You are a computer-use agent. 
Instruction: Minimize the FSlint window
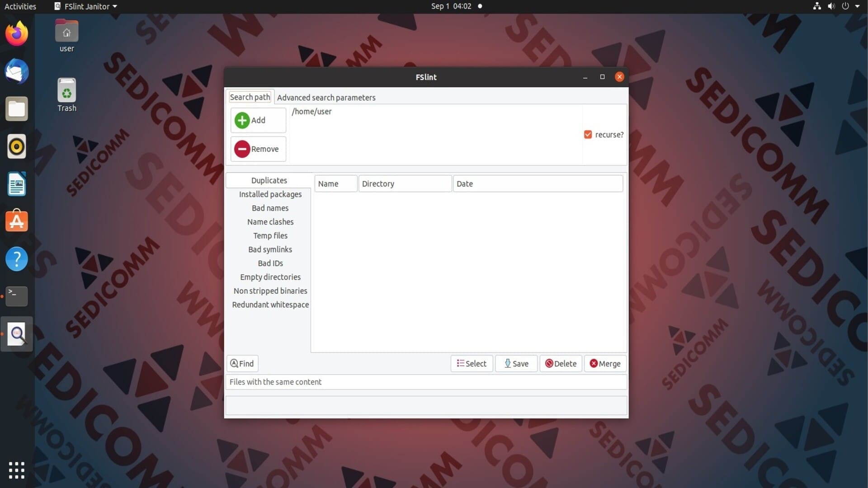(585, 77)
